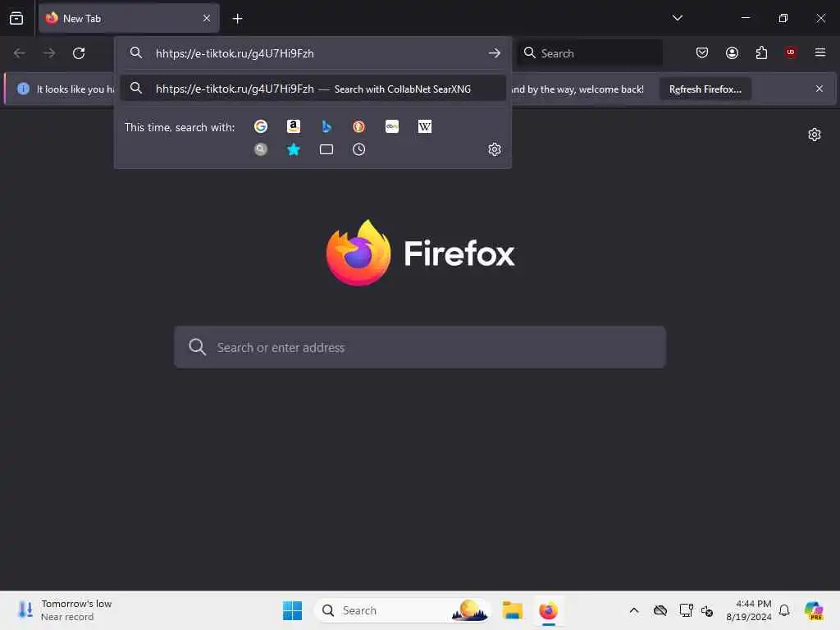Screen dimensions: 840x630
Task: Open the notifications bell icon
Action: (x=784, y=610)
